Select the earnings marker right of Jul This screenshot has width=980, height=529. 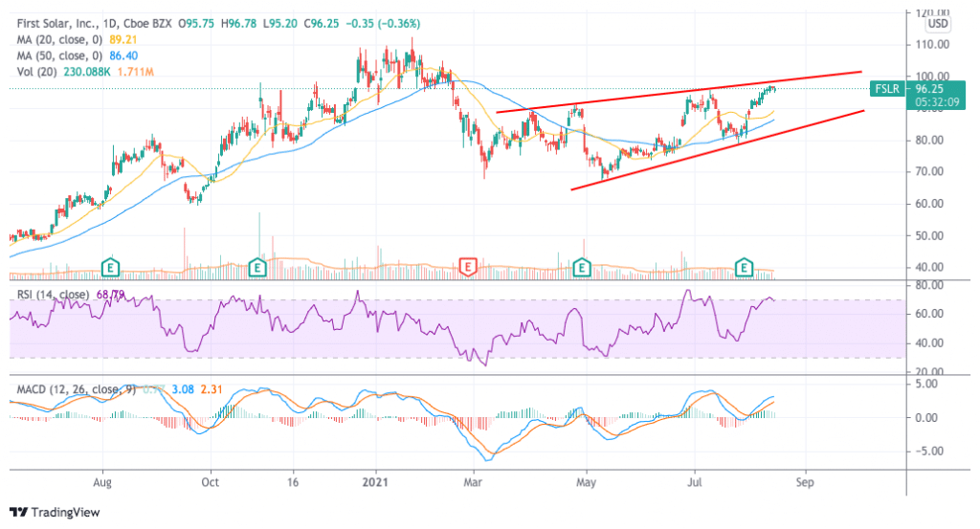click(x=744, y=268)
